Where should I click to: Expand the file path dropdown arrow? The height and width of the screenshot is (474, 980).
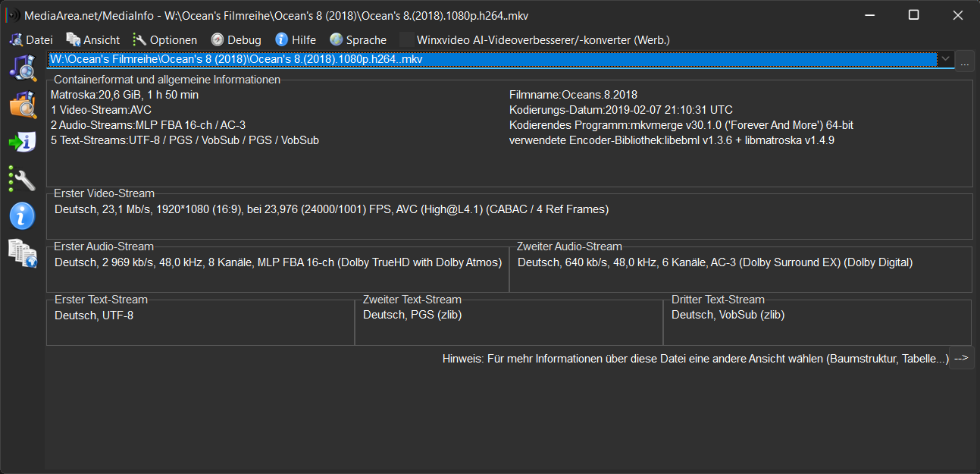[945, 59]
